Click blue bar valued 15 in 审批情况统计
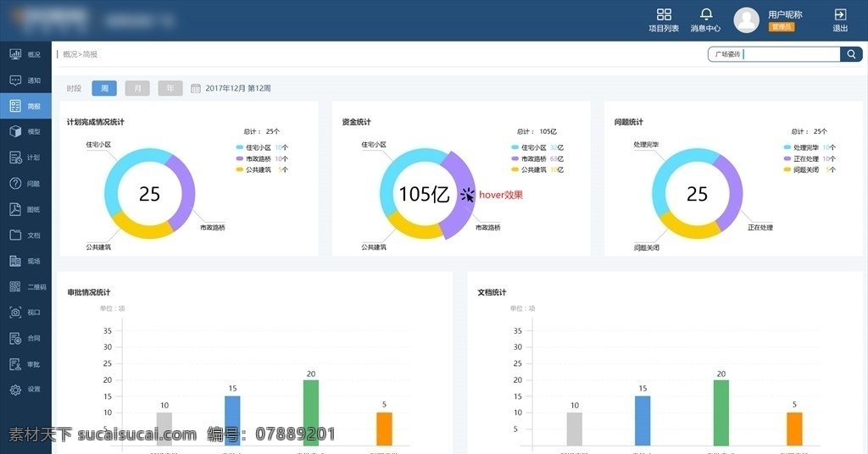 tap(232, 420)
